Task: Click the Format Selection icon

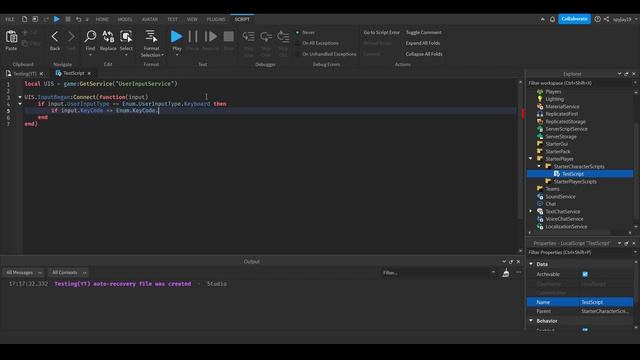Action: click(151, 37)
